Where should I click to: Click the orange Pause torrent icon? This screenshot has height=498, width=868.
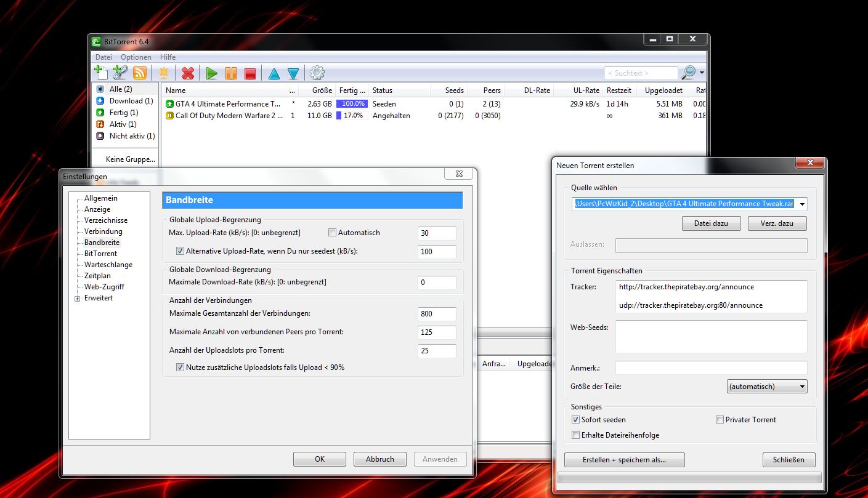[x=231, y=73]
